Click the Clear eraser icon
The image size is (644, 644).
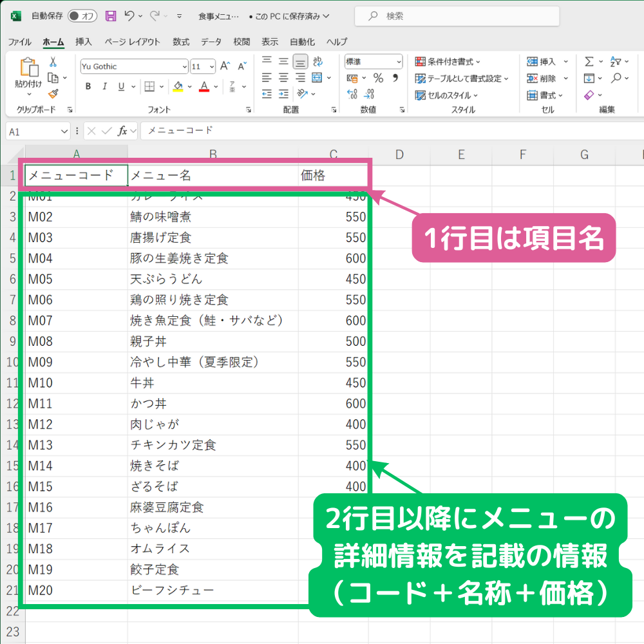tap(589, 95)
